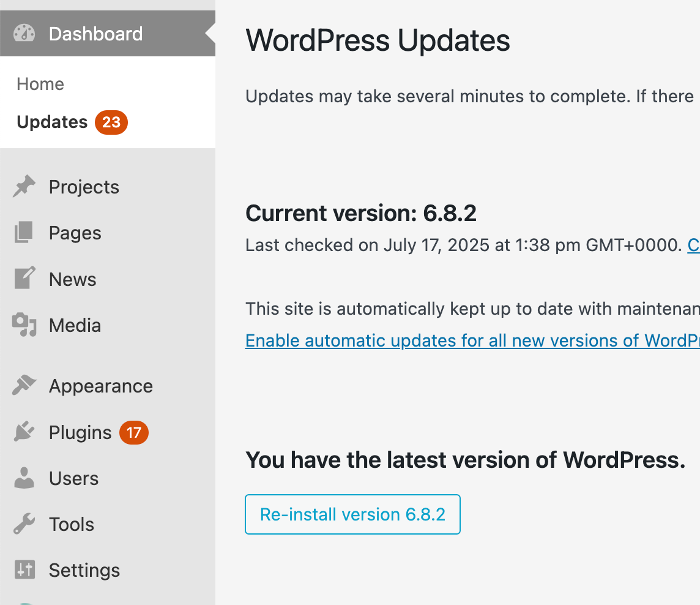Image resolution: width=700 pixels, height=605 pixels.
Task: Click the Pages stacked-sheets icon
Action: coord(24,233)
